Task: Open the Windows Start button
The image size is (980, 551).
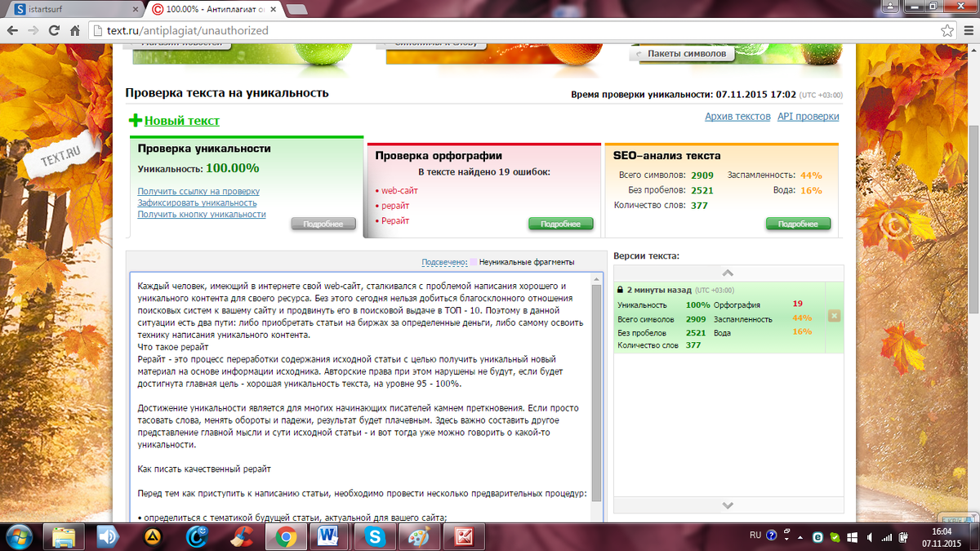Action: pyautogui.click(x=19, y=536)
